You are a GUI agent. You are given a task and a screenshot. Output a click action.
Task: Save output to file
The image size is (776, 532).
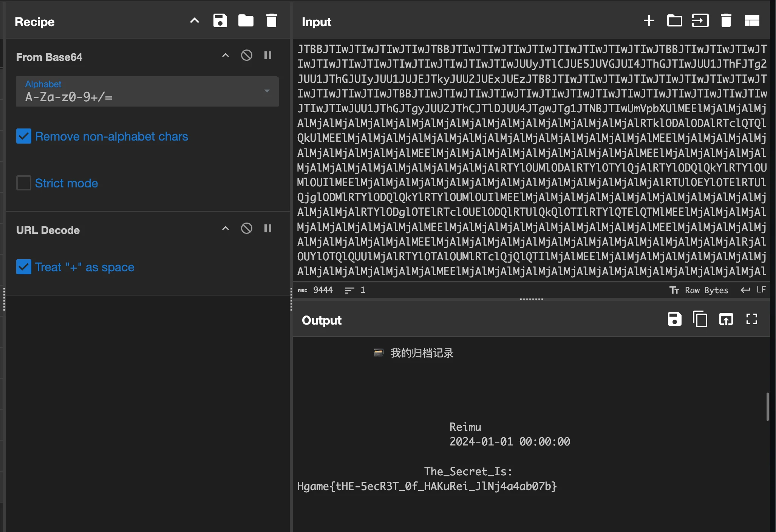pyautogui.click(x=674, y=319)
